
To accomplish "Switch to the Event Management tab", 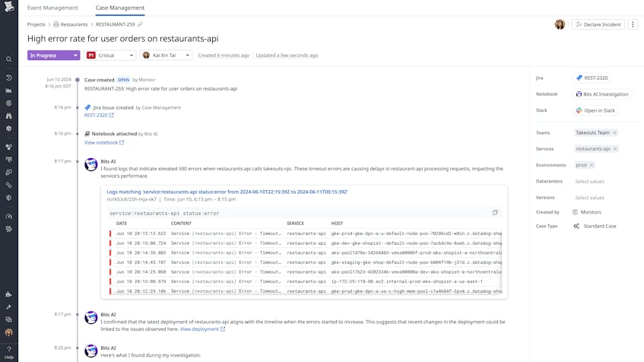I will (x=52, y=8).
